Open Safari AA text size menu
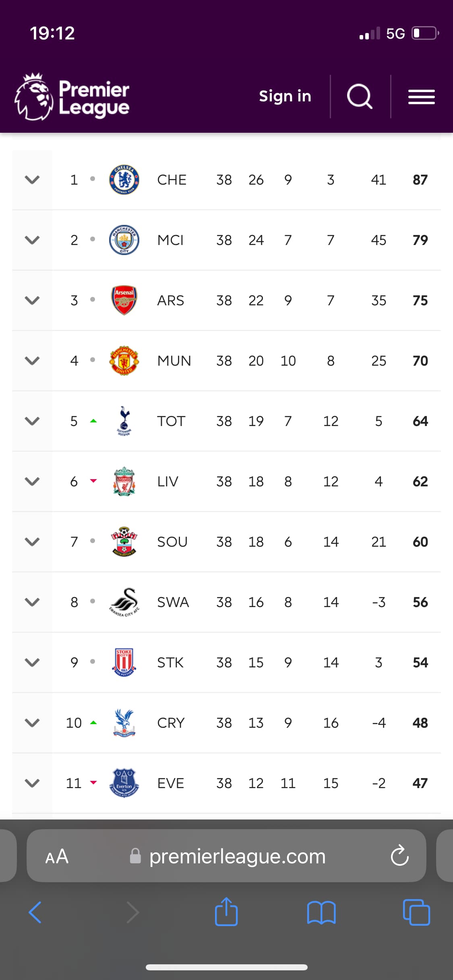The image size is (453, 980). (57, 856)
